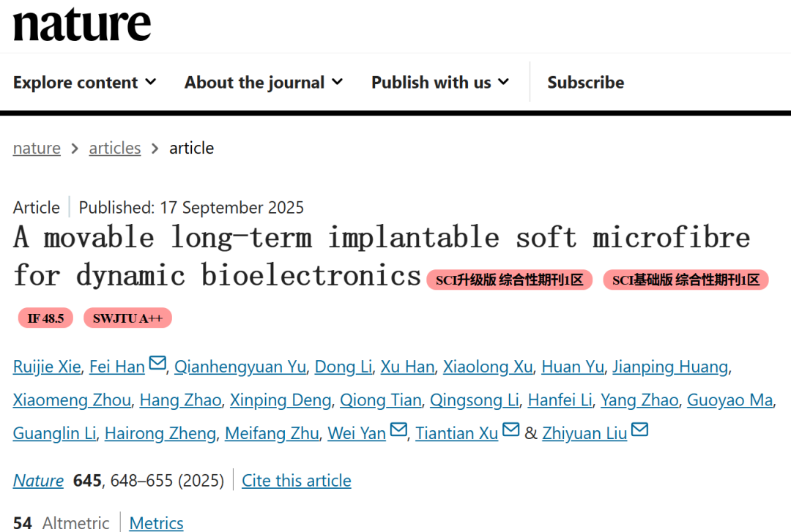Click the SWJTU A++ badge
791x532 pixels.
(127, 318)
